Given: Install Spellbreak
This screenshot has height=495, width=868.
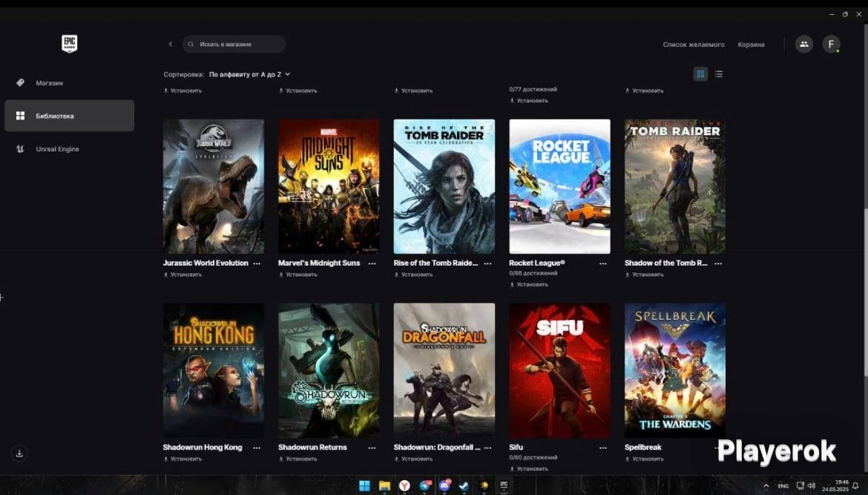Looking at the screenshot, I should (x=644, y=459).
